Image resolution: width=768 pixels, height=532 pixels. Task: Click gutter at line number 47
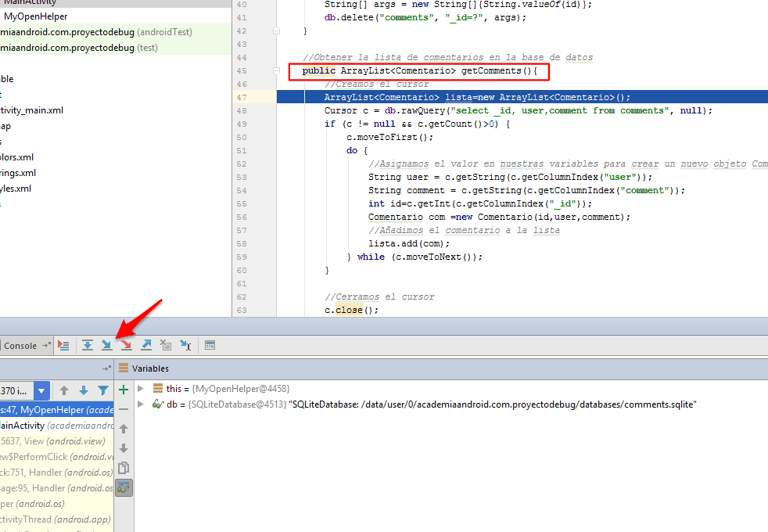(242, 97)
